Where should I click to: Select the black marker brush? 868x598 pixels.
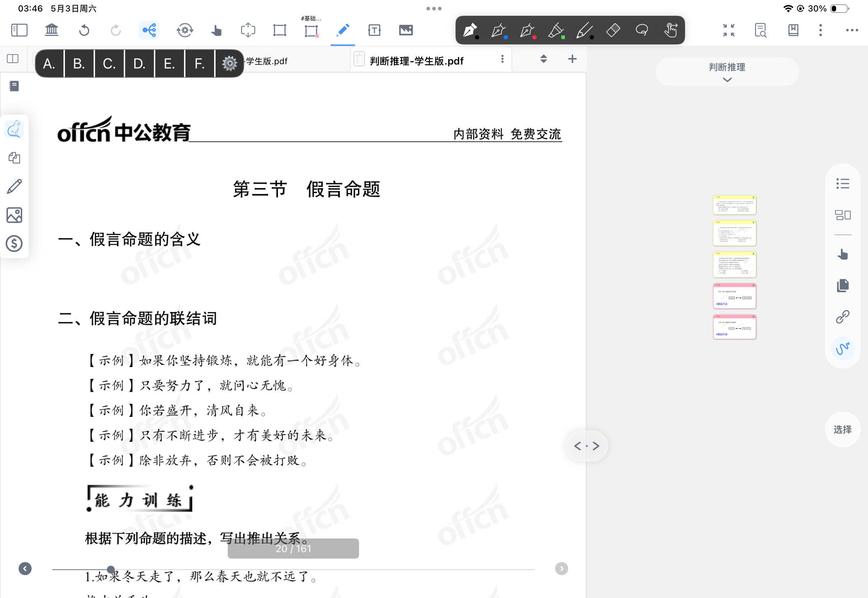(x=585, y=30)
